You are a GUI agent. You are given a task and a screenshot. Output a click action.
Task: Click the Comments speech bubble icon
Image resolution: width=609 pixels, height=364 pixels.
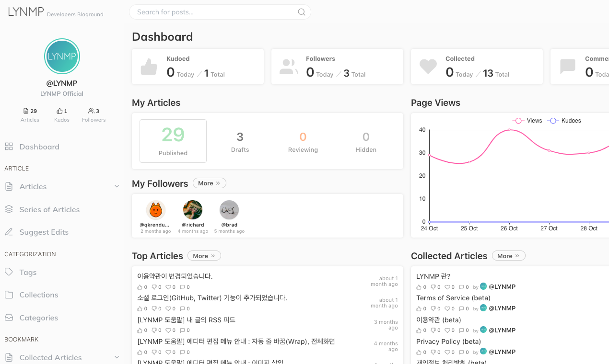[x=568, y=67]
